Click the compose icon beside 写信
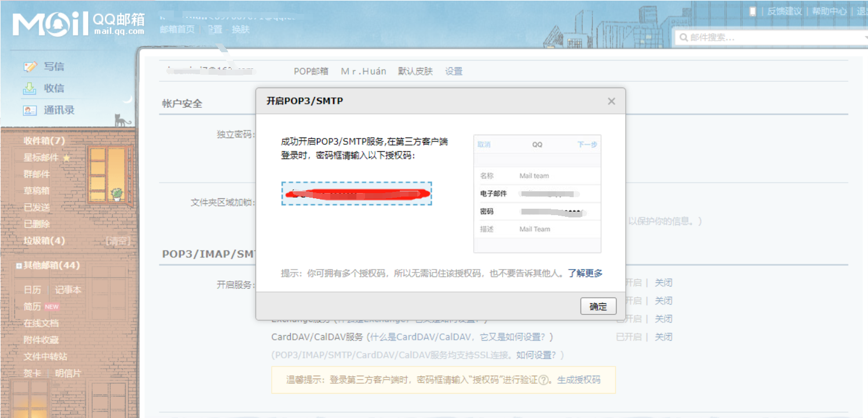 pyautogui.click(x=30, y=67)
